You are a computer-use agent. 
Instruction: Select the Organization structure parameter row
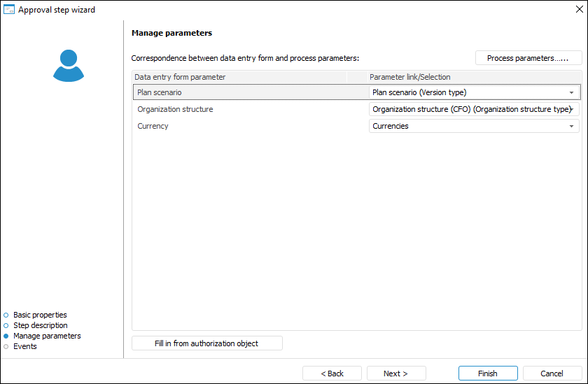(175, 110)
